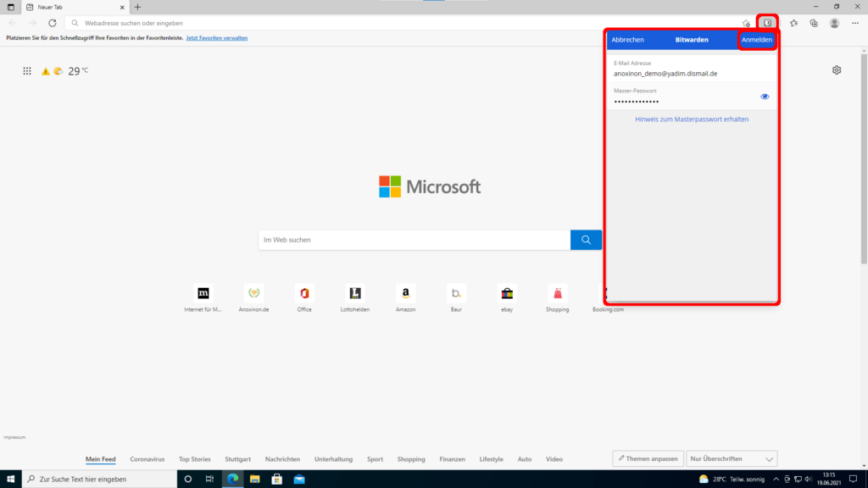
Task: Click Abbrechen in the Bitwarden popup
Action: click(x=627, y=40)
